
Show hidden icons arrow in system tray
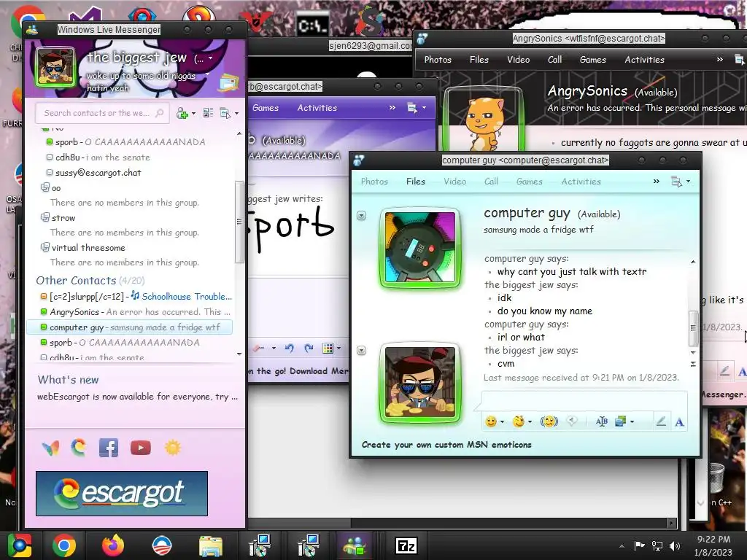(x=622, y=546)
